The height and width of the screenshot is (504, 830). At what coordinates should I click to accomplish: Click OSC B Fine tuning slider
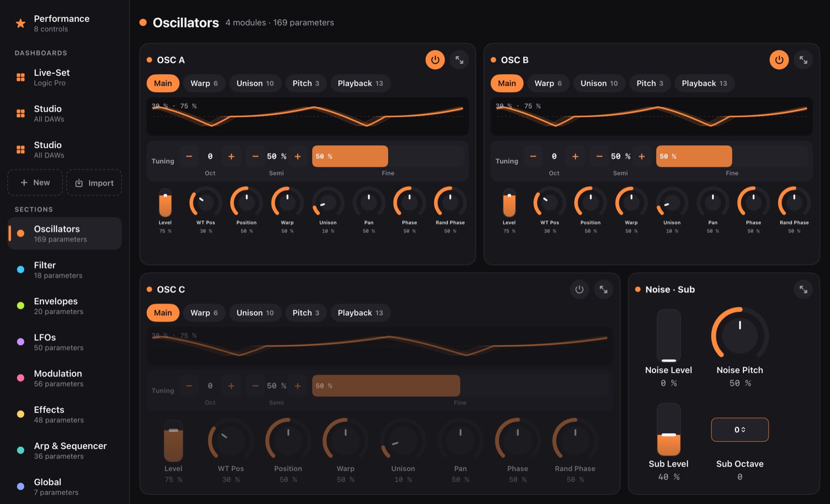point(732,156)
